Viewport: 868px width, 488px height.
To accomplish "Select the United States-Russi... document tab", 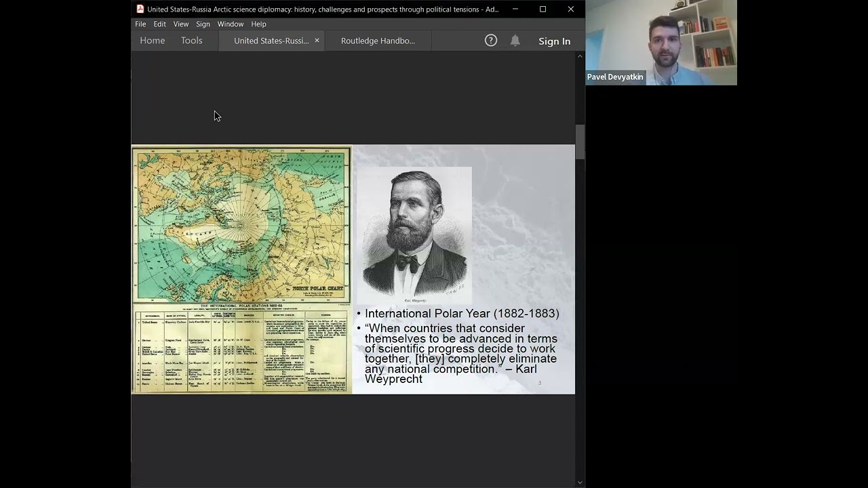I will coord(271,41).
